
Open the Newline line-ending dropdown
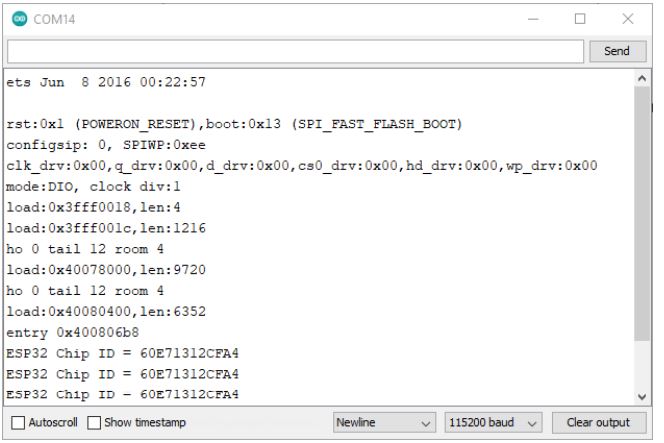coord(385,423)
